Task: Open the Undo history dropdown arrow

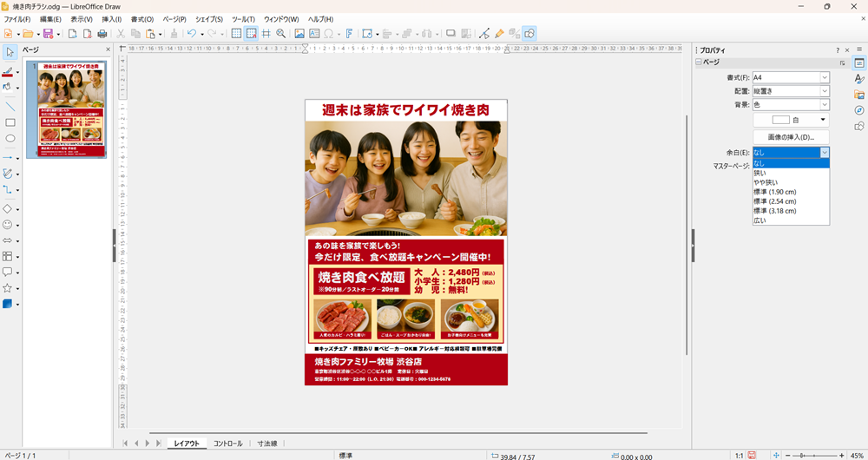Action: coord(201,35)
